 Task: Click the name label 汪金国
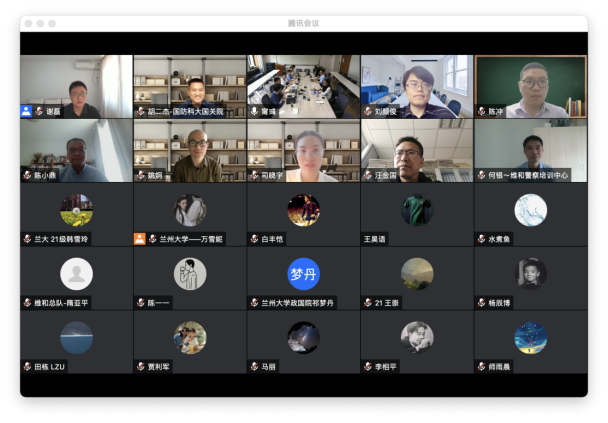(x=387, y=175)
